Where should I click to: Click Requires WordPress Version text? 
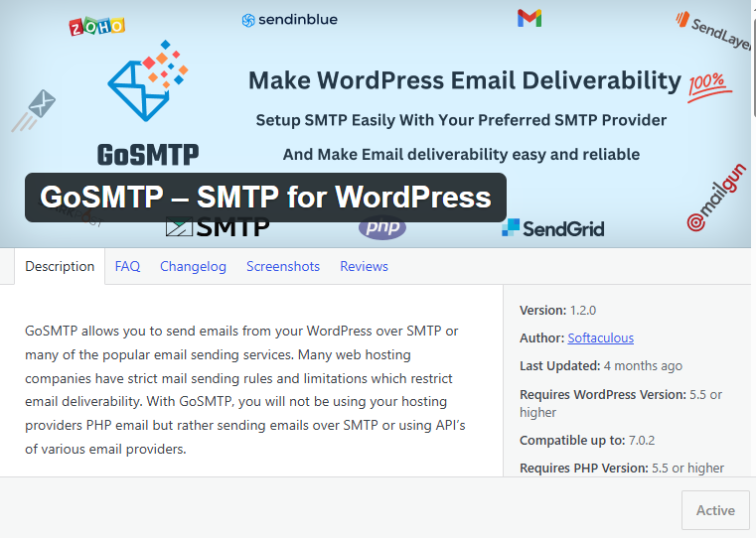pyautogui.click(x=621, y=403)
